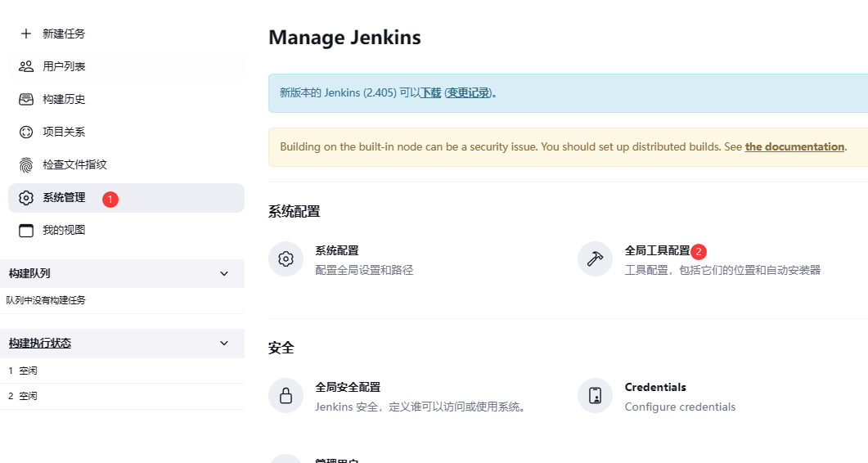
Task: Click the gear icon beside 系统管理
Action: point(26,198)
